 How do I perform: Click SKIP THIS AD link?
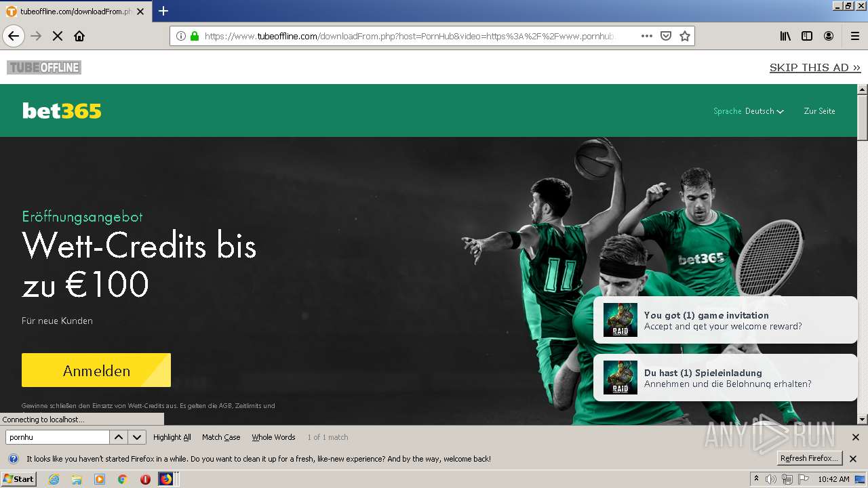814,67
